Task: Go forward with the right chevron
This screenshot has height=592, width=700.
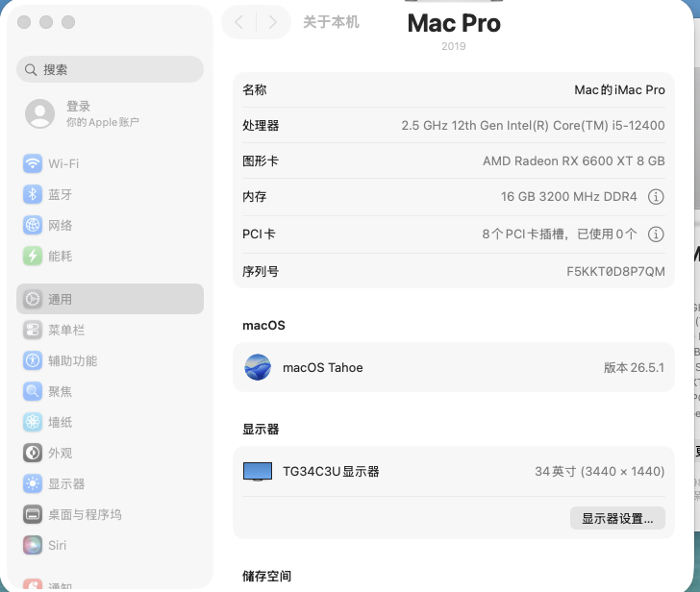Action: [x=273, y=22]
